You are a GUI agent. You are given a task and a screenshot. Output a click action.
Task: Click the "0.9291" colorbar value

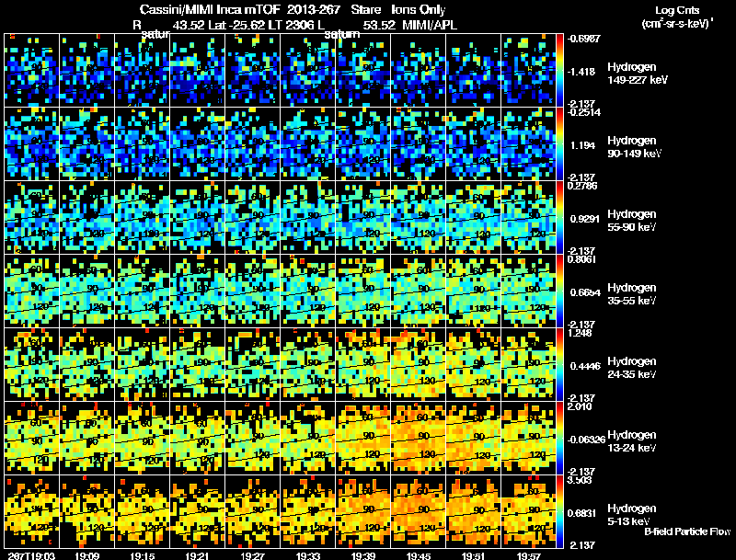pos(584,219)
